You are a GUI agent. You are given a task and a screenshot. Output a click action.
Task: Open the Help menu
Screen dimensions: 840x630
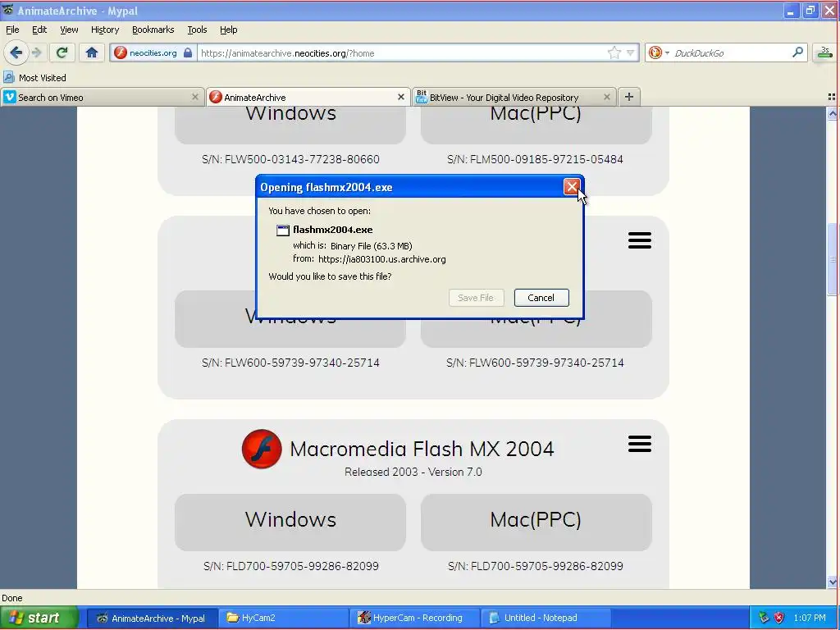pos(228,30)
